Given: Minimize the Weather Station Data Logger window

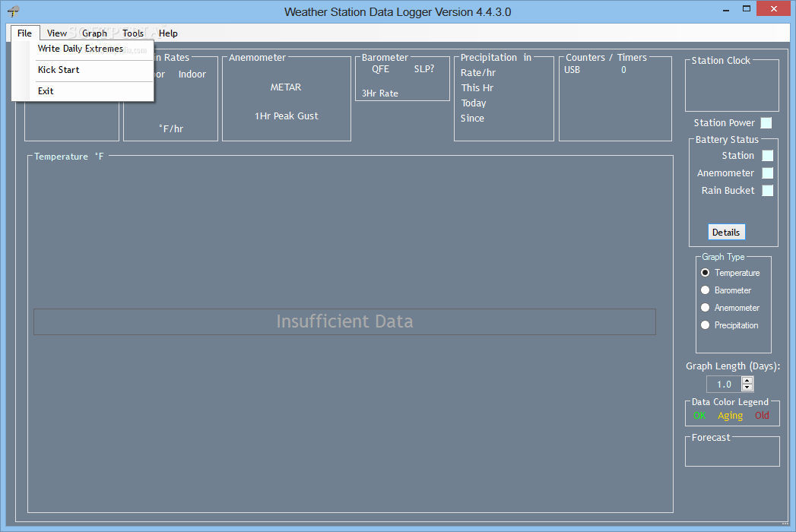Looking at the screenshot, I should pos(727,9).
